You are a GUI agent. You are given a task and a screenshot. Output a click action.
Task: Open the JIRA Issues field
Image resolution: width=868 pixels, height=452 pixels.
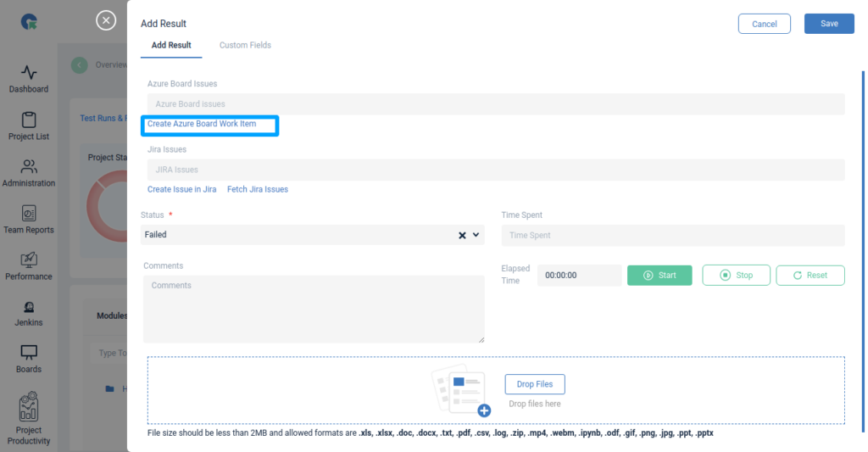coord(496,170)
